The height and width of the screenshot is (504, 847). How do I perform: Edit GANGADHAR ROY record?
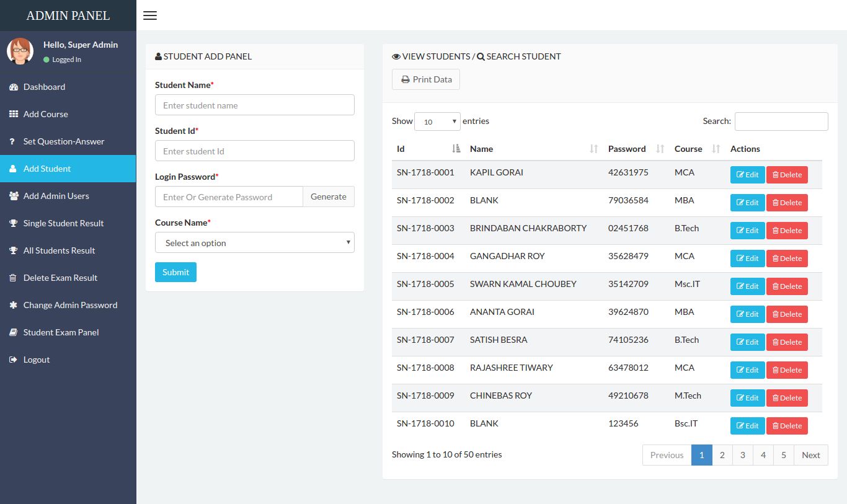point(747,259)
